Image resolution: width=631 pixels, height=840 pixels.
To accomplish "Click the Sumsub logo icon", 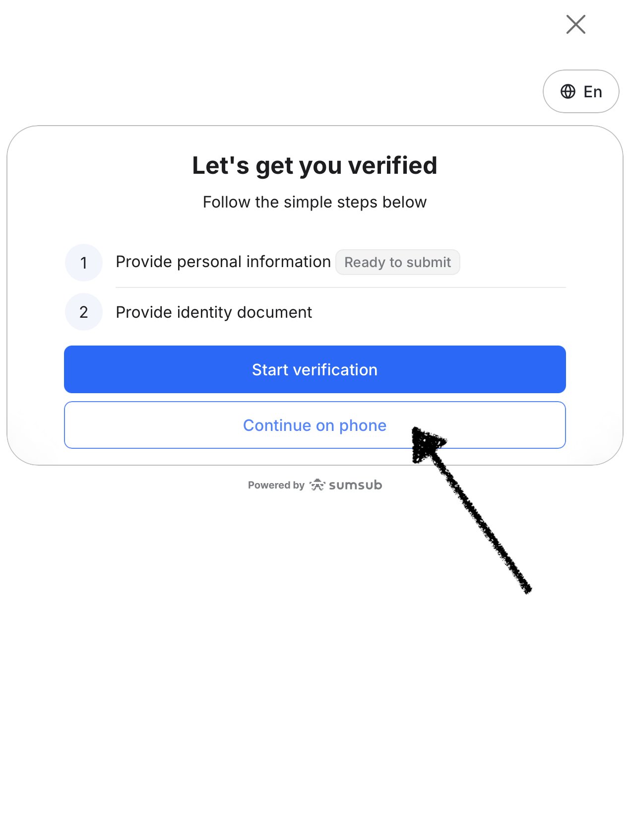I will [x=317, y=485].
